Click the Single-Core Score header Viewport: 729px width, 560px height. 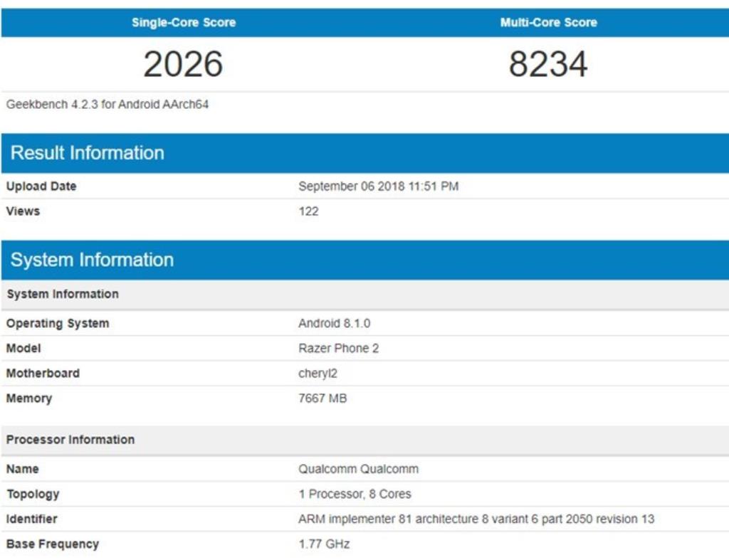pos(183,23)
